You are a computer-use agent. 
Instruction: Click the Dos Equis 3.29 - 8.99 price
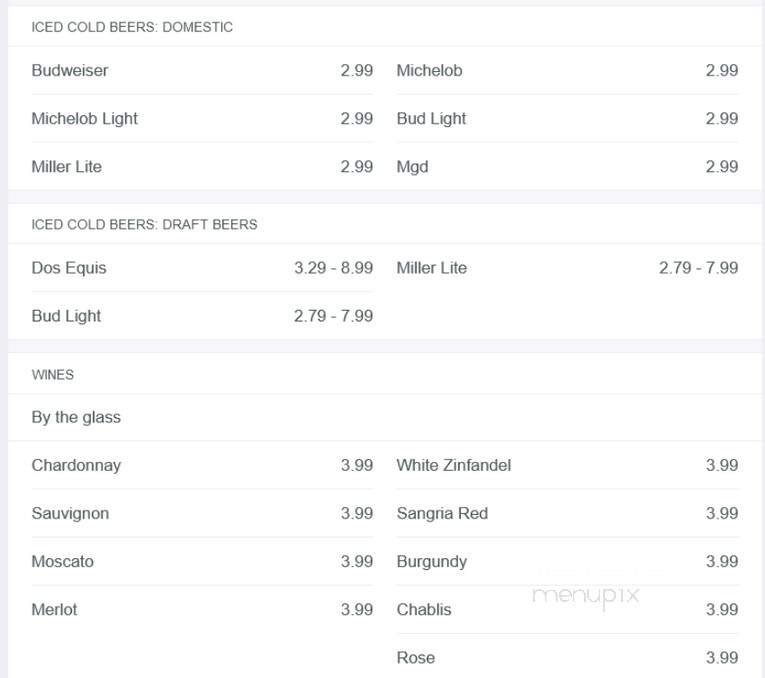(333, 268)
